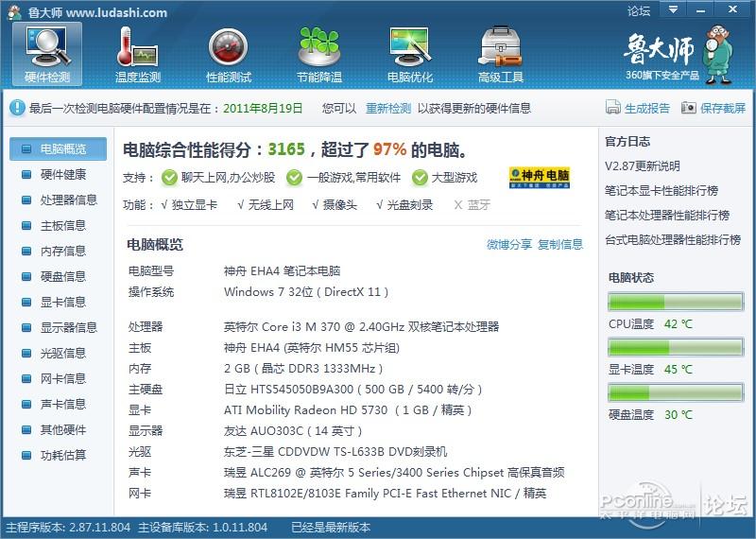Select 电脑概览 in sidebar

tap(58, 148)
